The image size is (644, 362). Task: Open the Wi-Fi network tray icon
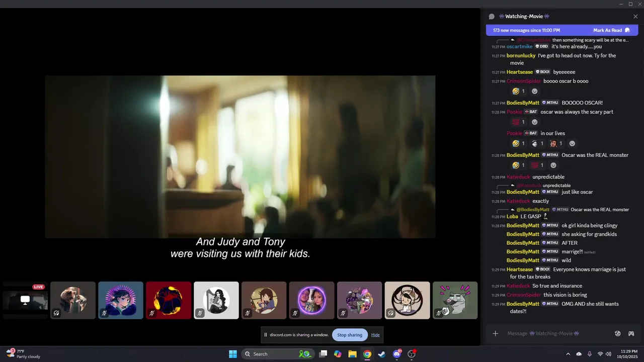[600, 354]
